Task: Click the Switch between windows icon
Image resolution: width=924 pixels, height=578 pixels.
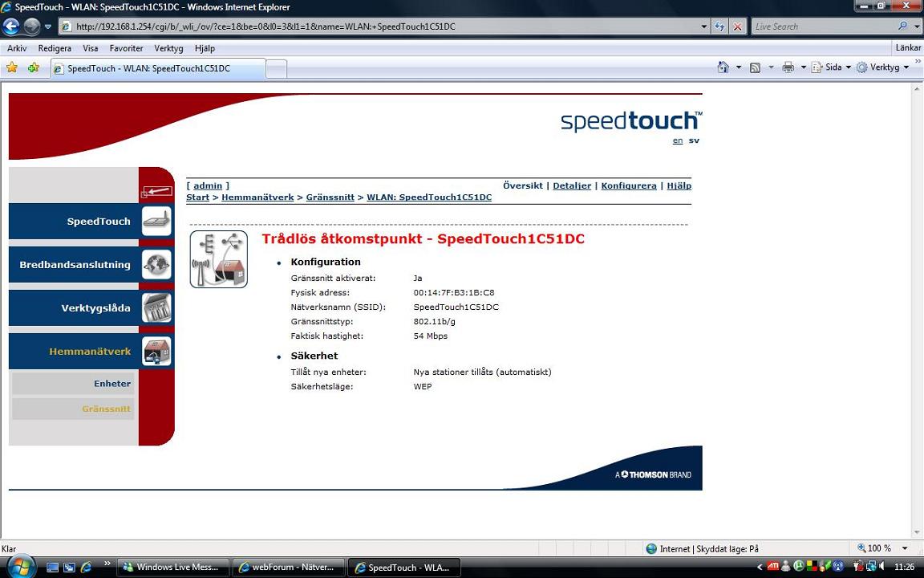Action: 70,568
